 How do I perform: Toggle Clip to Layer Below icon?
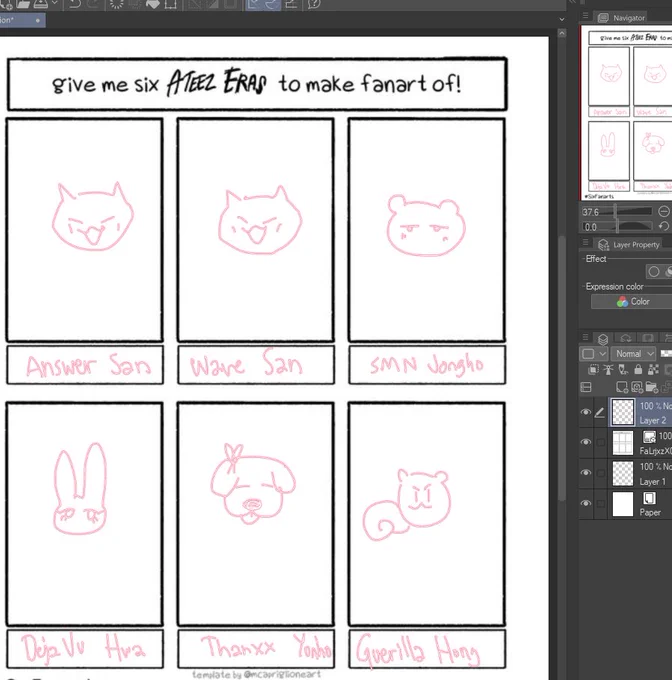click(x=593, y=369)
